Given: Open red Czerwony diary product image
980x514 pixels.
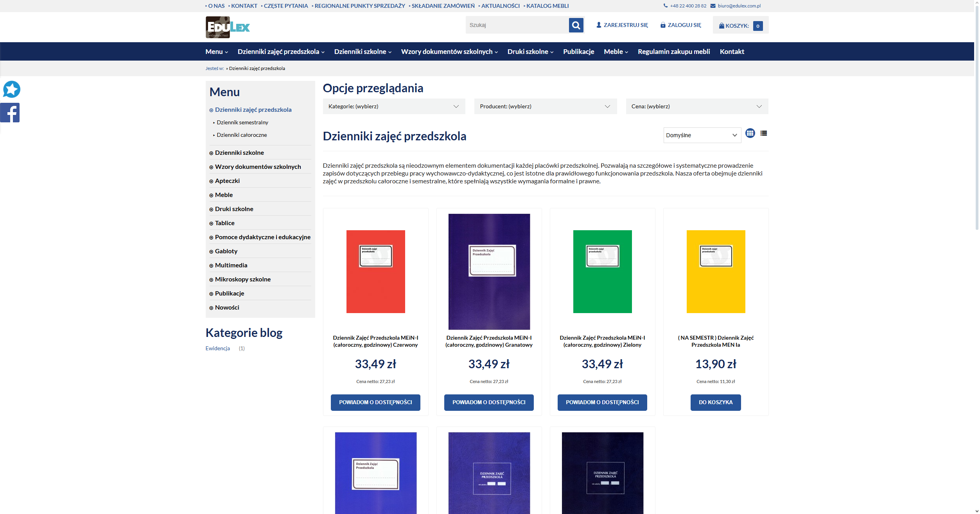Looking at the screenshot, I should [x=375, y=272].
